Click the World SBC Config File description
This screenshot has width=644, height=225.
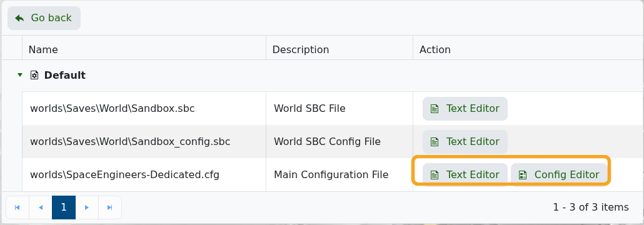(328, 142)
